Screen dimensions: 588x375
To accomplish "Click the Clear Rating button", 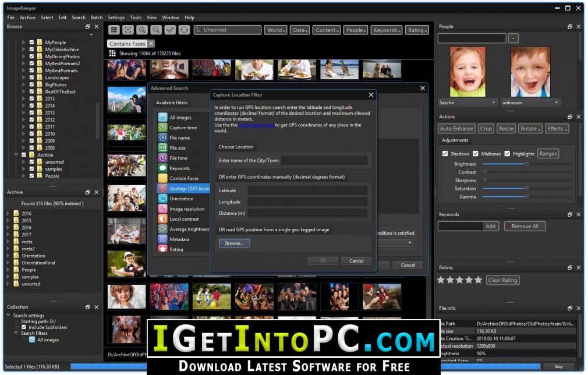I will [502, 280].
